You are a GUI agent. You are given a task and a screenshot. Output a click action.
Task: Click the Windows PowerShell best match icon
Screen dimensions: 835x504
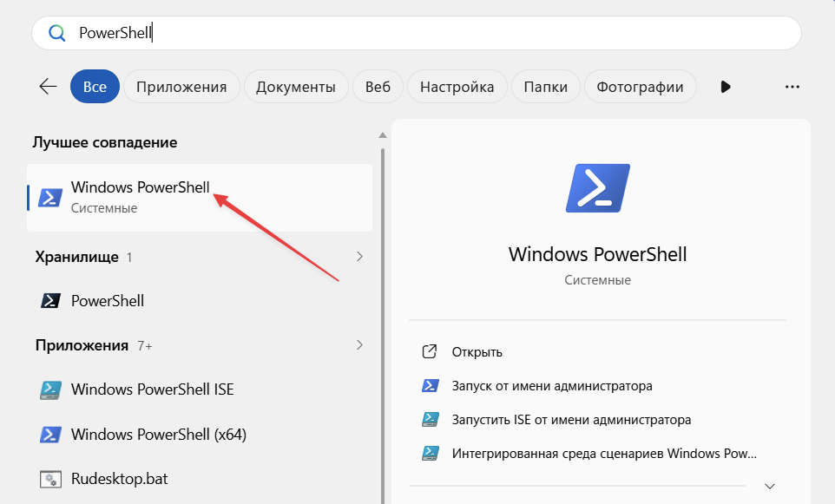pyautogui.click(x=50, y=198)
